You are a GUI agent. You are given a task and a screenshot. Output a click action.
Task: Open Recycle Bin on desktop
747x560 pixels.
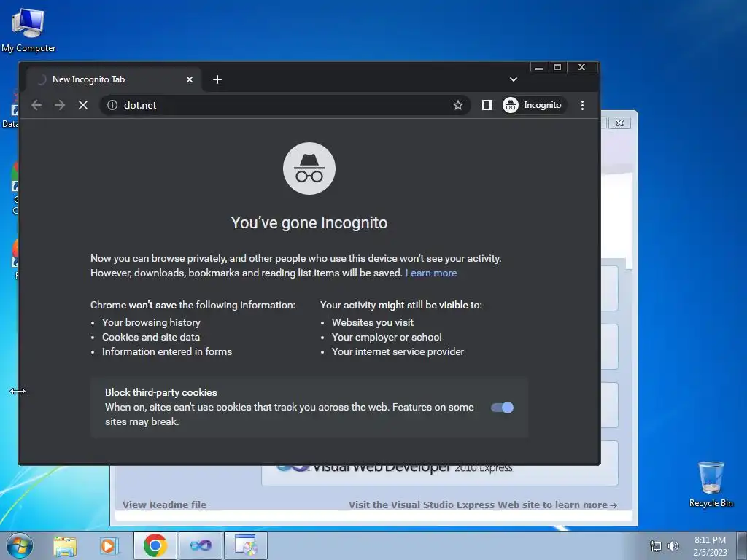click(x=711, y=484)
